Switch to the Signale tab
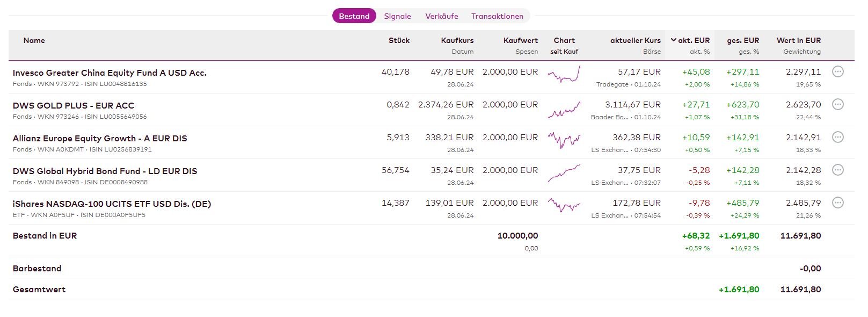This screenshot has width=868, height=317. (397, 16)
